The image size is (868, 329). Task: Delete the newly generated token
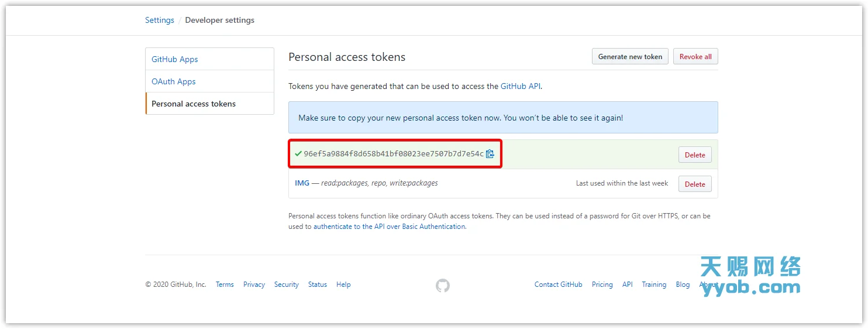point(695,155)
